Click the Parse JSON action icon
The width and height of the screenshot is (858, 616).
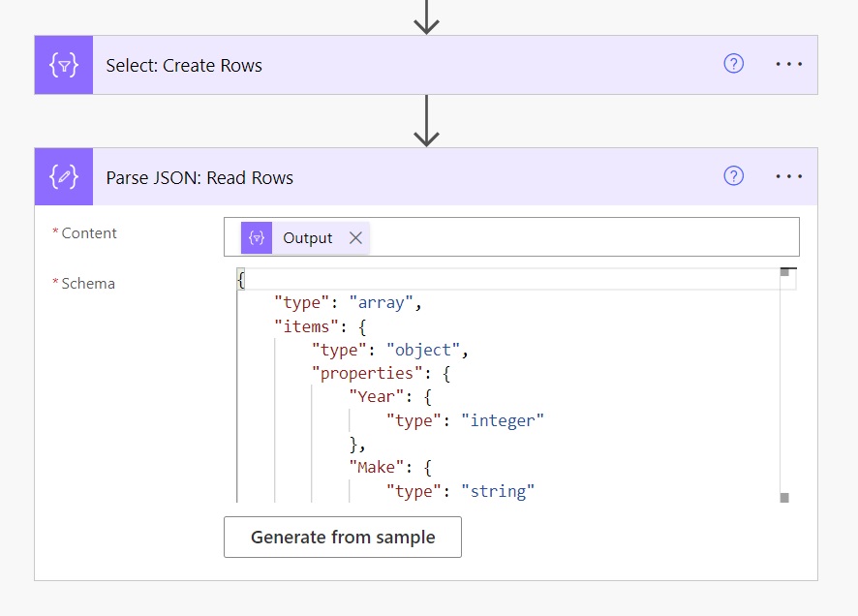point(64,177)
